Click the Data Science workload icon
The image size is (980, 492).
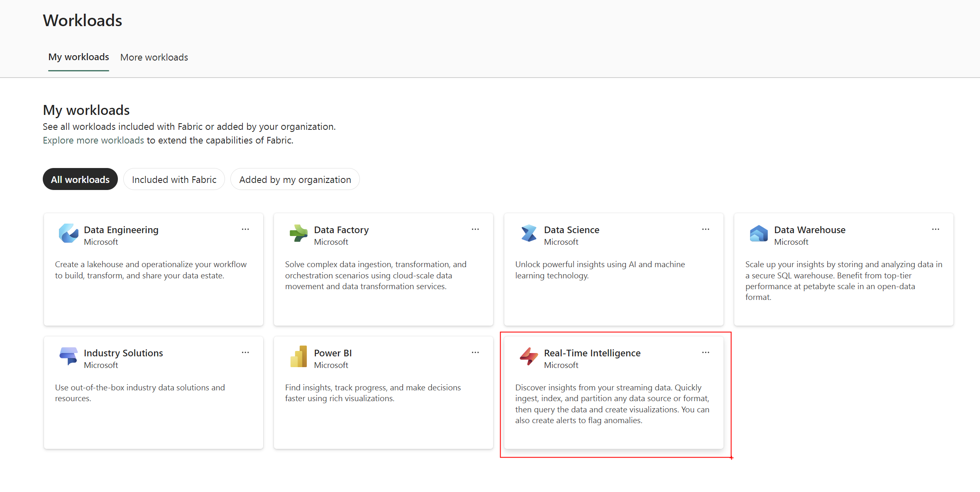529,233
